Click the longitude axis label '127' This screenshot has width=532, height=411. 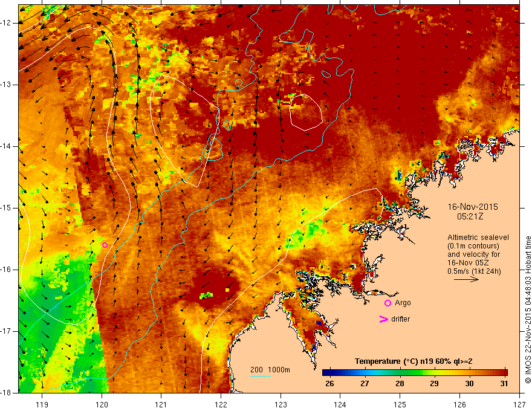point(519,404)
